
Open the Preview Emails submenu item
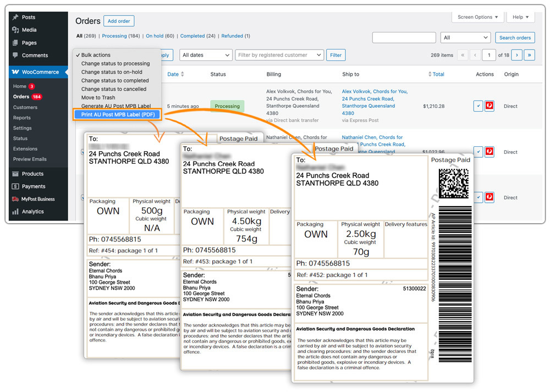[30, 159]
